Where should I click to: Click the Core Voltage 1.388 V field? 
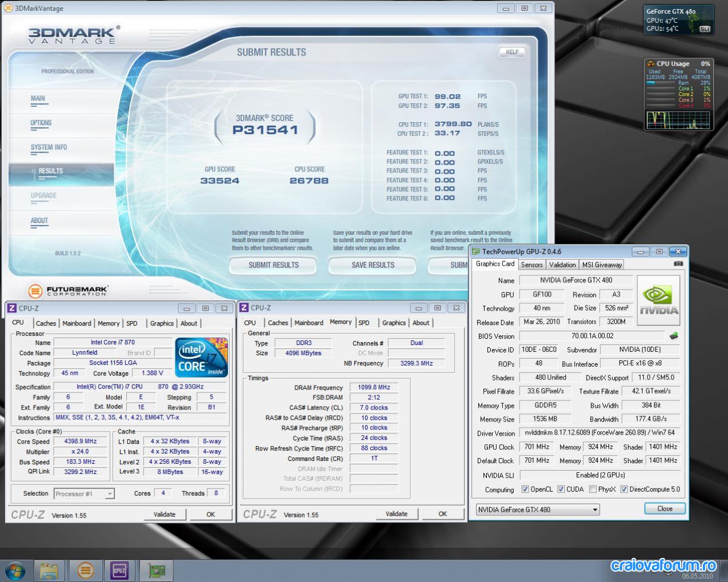[x=152, y=373]
